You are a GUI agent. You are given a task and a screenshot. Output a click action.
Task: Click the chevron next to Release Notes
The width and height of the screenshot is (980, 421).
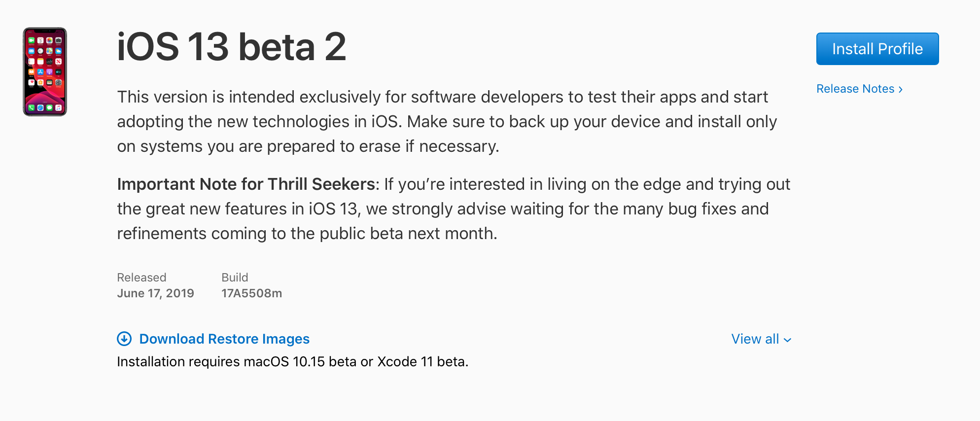click(901, 89)
